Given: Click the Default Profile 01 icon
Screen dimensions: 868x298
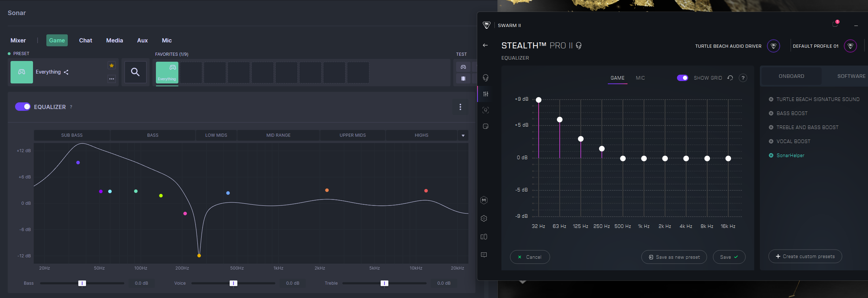Looking at the screenshot, I should point(850,46).
